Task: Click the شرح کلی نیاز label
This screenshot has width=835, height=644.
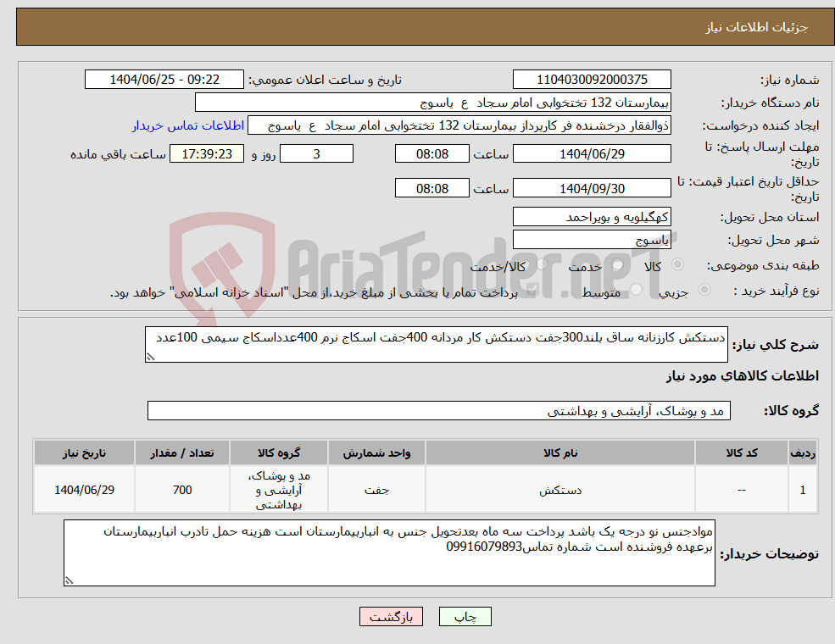Action: (x=776, y=345)
